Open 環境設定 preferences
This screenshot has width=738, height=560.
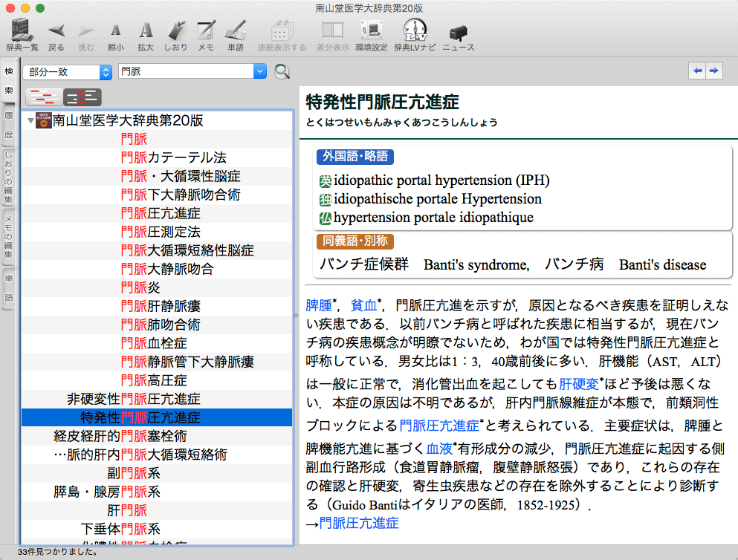[x=372, y=33]
